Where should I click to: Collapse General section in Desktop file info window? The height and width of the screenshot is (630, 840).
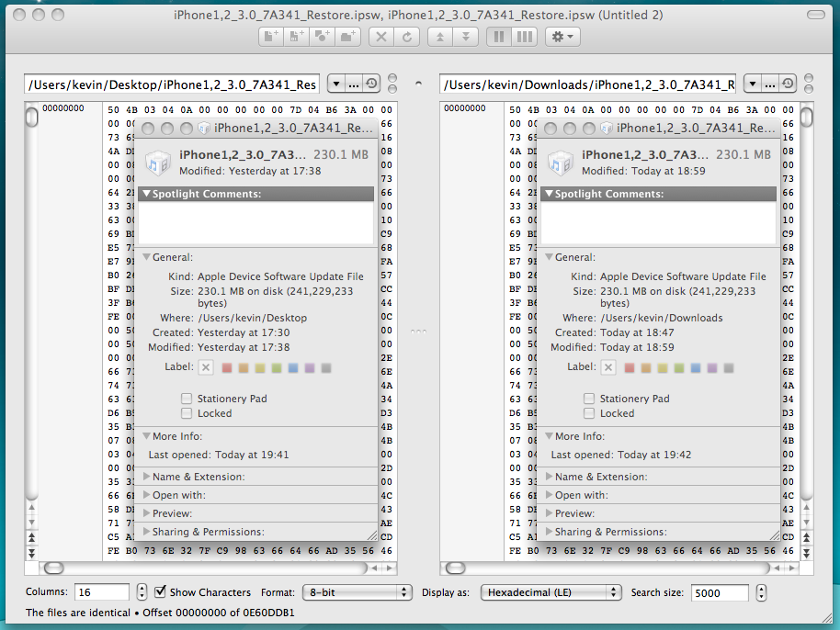[x=147, y=257]
